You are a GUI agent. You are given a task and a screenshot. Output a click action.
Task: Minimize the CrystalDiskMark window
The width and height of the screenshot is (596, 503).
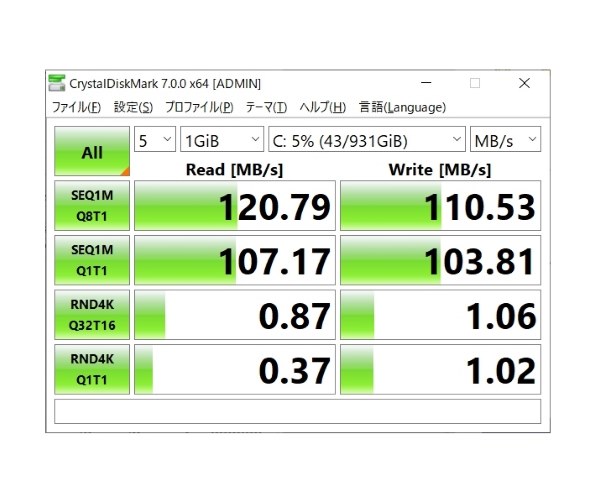point(426,83)
